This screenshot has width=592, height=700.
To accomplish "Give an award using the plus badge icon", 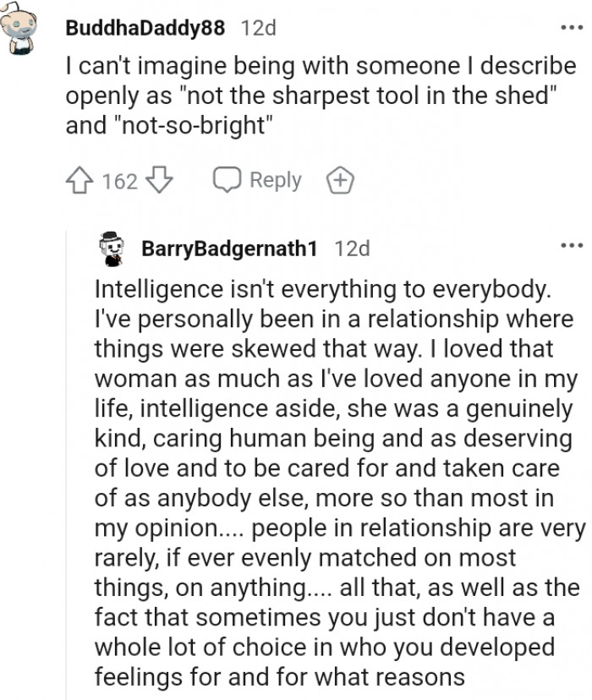I will (339, 181).
